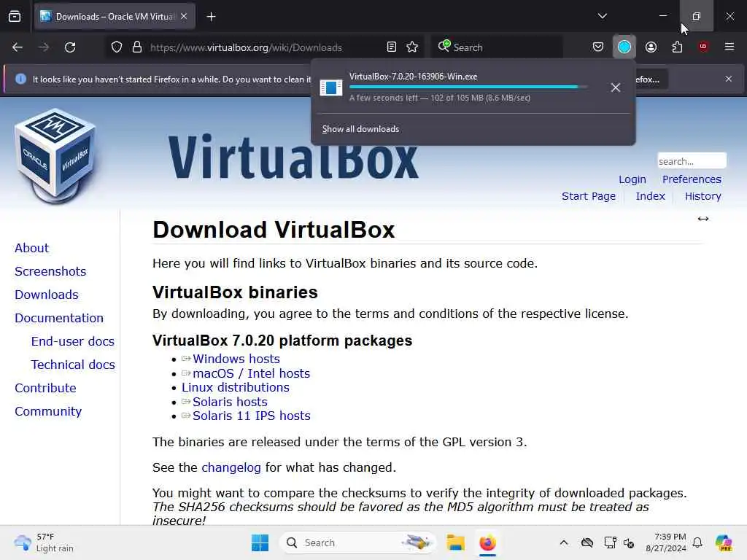The width and height of the screenshot is (747, 560).
Task: Click the uBlock Origin extension icon
Action: (x=703, y=47)
